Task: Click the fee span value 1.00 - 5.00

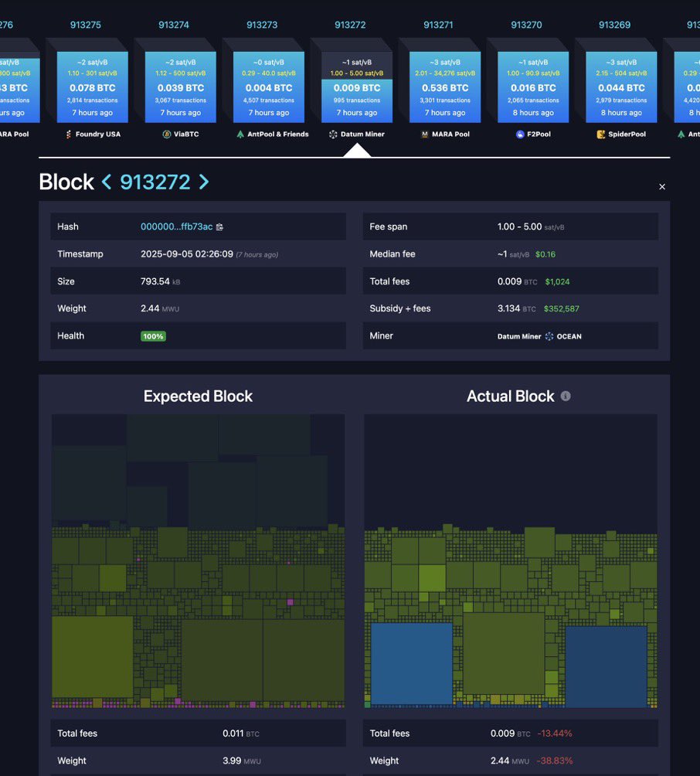Action: [519, 226]
